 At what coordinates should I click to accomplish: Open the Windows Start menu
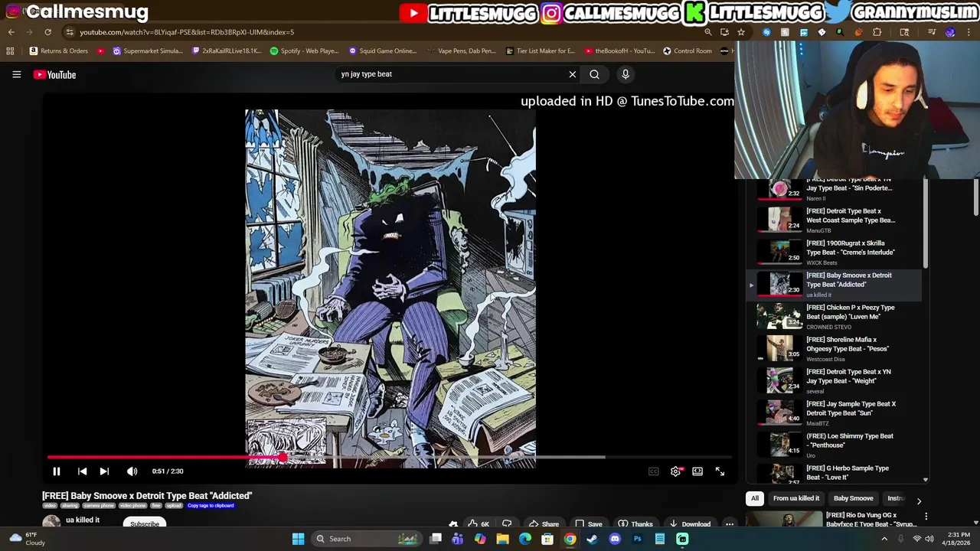point(298,539)
